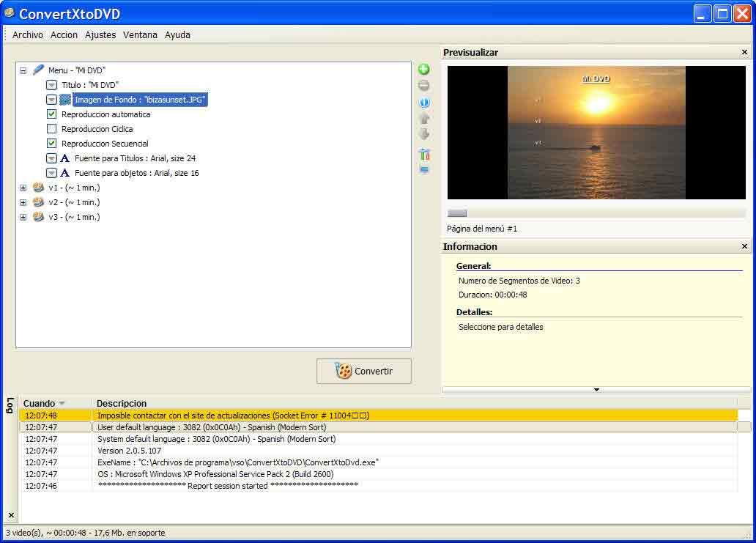This screenshot has width=756, height=543.
Task: Click the move down arrow icon
Action: point(424,134)
